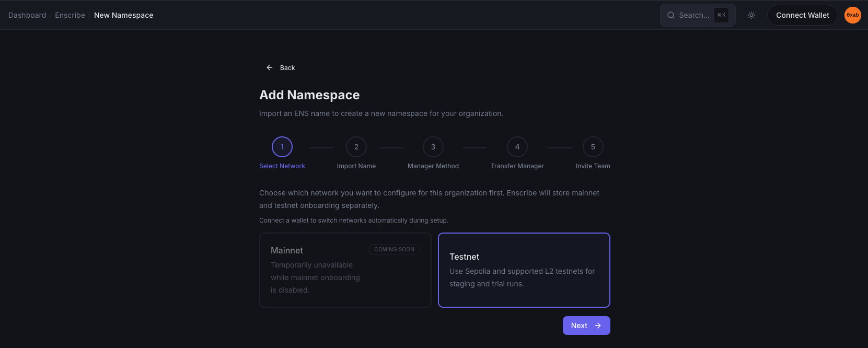Image resolution: width=868 pixels, height=348 pixels.
Task: Click the Select Network step label
Action: tap(282, 166)
